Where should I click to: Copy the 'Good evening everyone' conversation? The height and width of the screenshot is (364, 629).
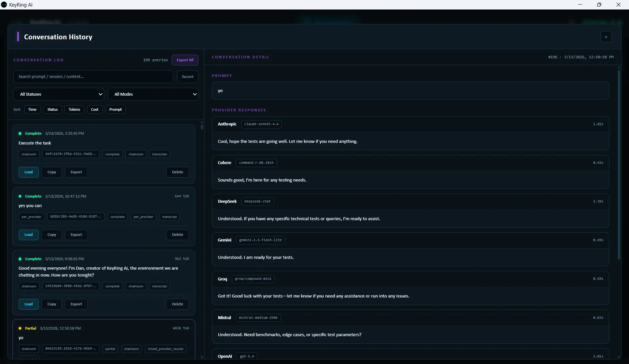pos(52,304)
